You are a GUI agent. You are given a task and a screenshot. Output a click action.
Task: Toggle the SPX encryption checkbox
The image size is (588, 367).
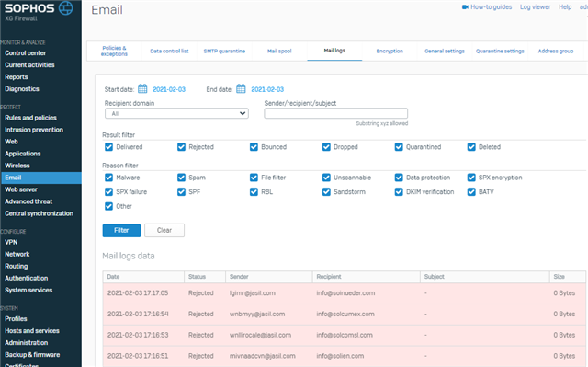coord(471,178)
